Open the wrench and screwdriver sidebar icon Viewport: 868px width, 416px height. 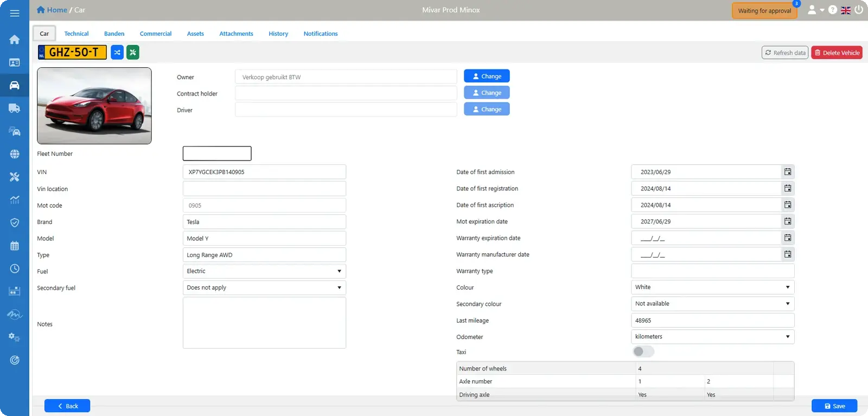tap(15, 177)
